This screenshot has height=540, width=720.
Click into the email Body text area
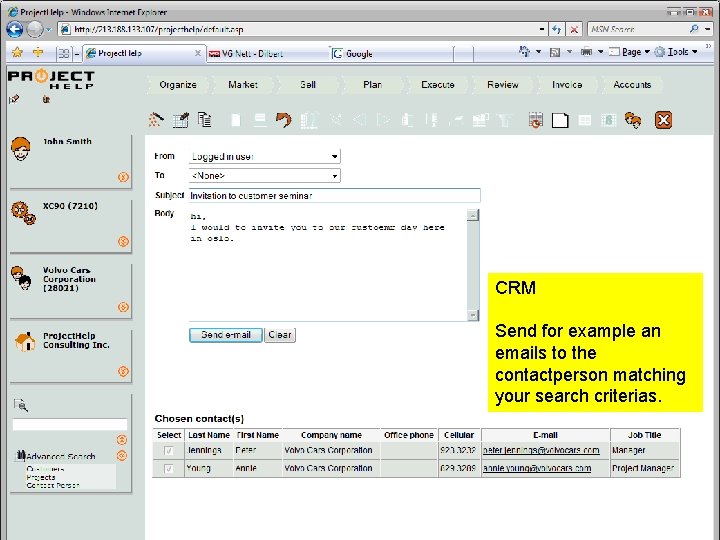click(x=328, y=264)
